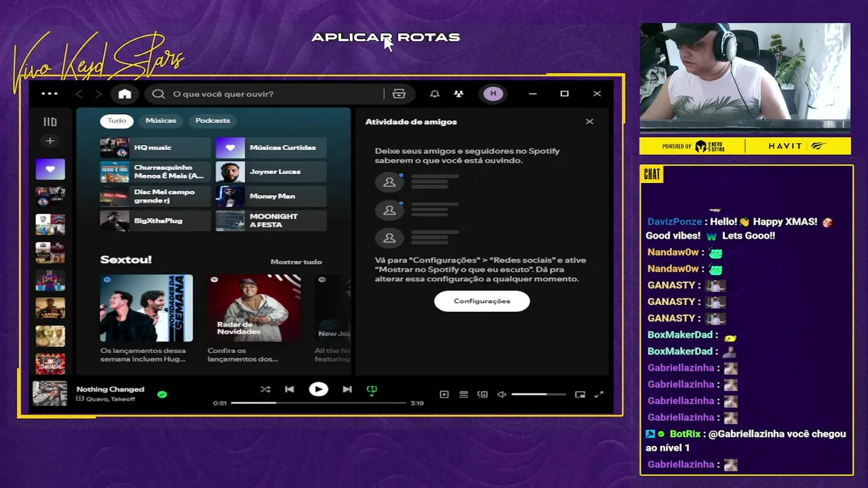Screen dimensions: 868x488
Task: Toggle shuffle playback
Action: 265,389
